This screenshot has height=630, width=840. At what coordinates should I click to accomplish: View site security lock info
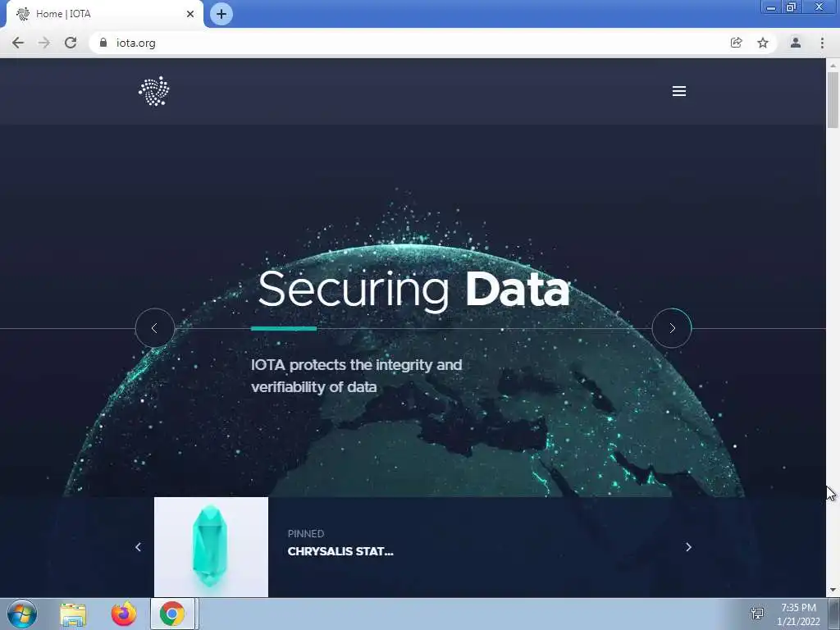[x=103, y=43]
